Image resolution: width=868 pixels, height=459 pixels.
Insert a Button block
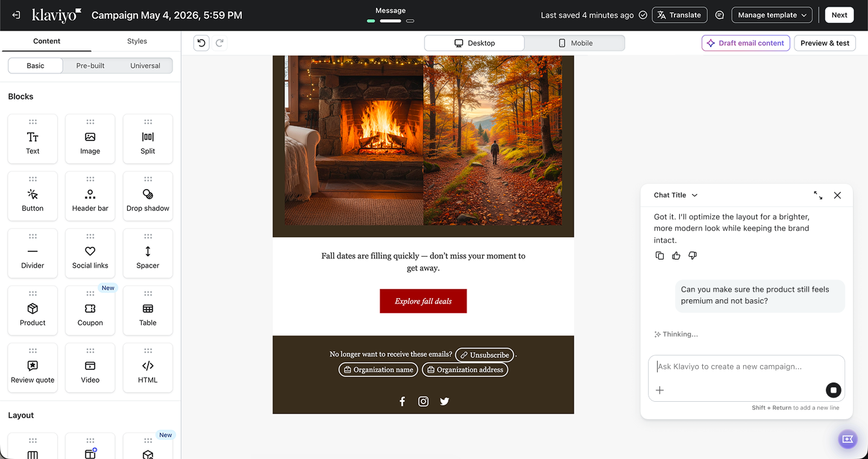point(33,196)
